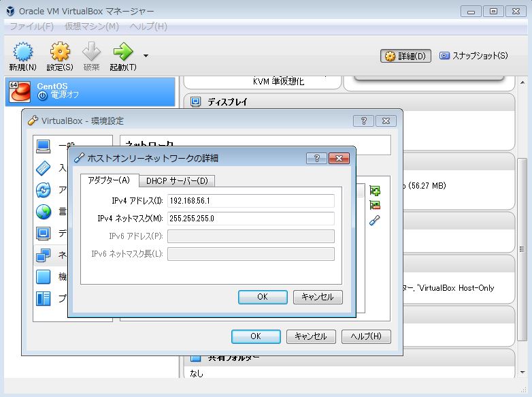Open Settings (設定) gear toolbar icon

pos(60,52)
